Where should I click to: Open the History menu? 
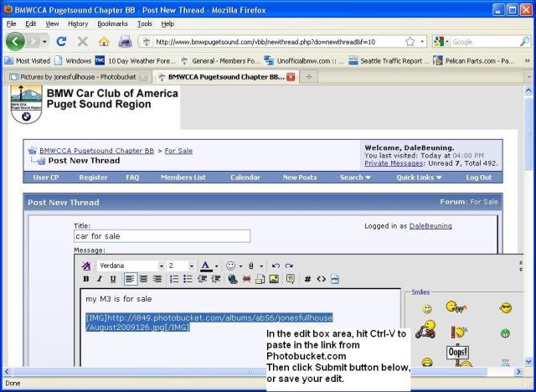click(x=78, y=23)
